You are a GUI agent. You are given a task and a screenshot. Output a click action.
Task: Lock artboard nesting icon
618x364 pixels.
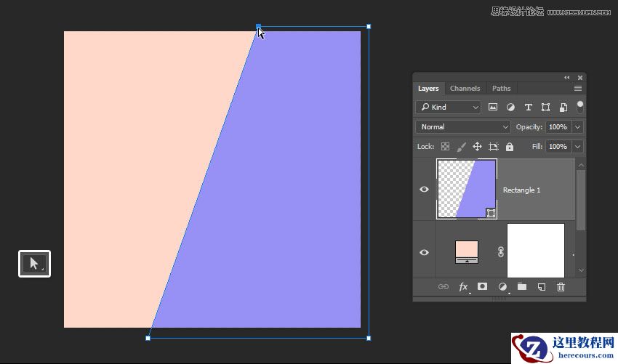click(493, 147)
